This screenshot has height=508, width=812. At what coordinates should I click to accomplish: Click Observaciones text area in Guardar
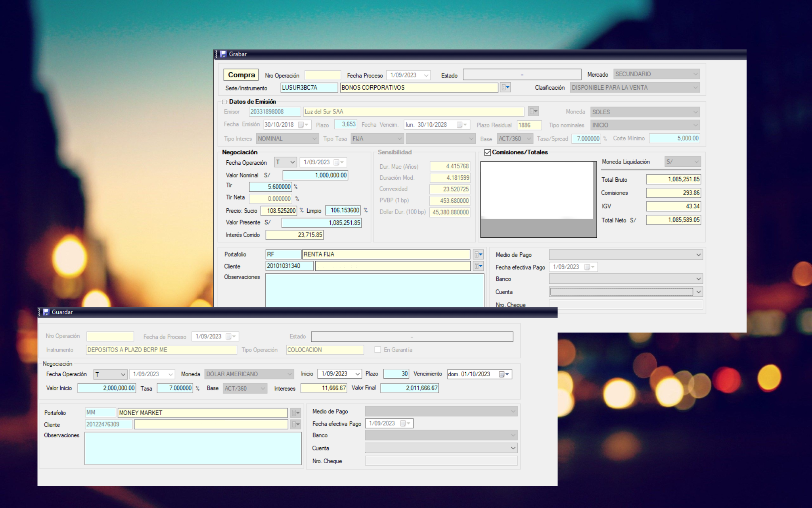click(193, 448)
